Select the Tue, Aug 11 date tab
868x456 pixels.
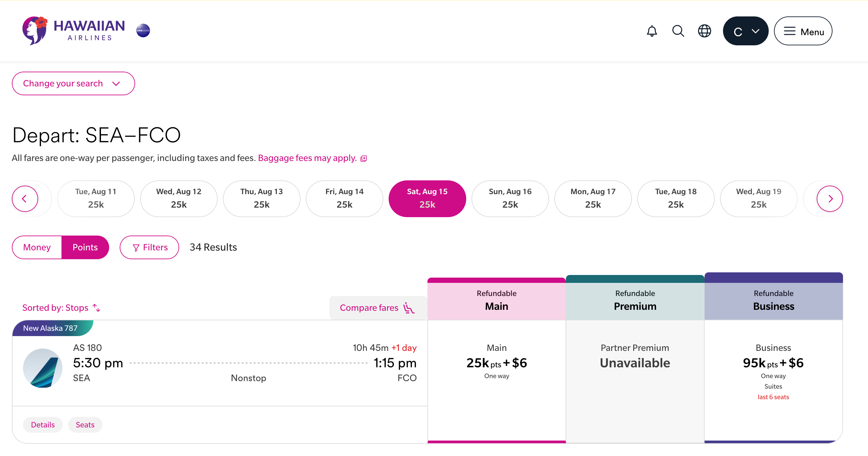[96, 199]
